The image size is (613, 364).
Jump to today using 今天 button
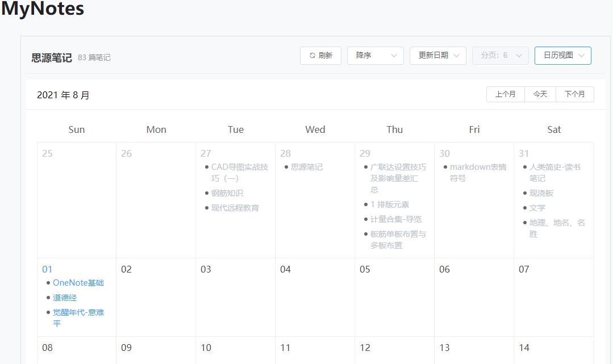pos(540,94)
